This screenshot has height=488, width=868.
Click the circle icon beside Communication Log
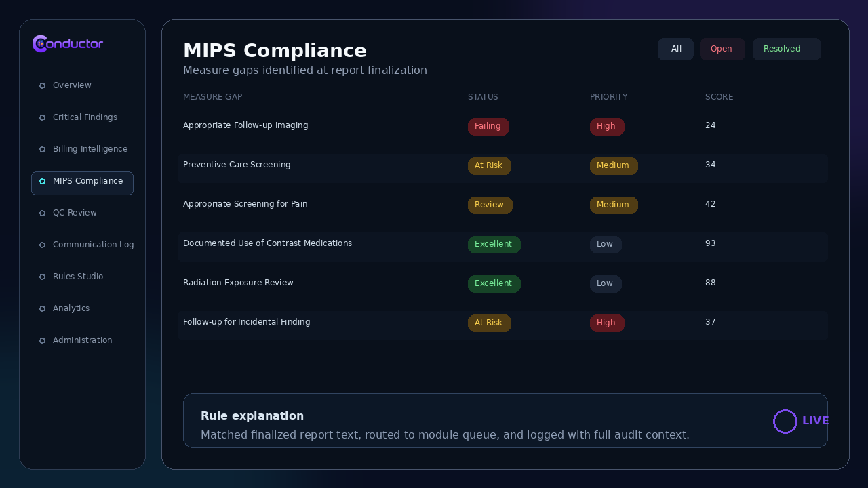(42, 245)
